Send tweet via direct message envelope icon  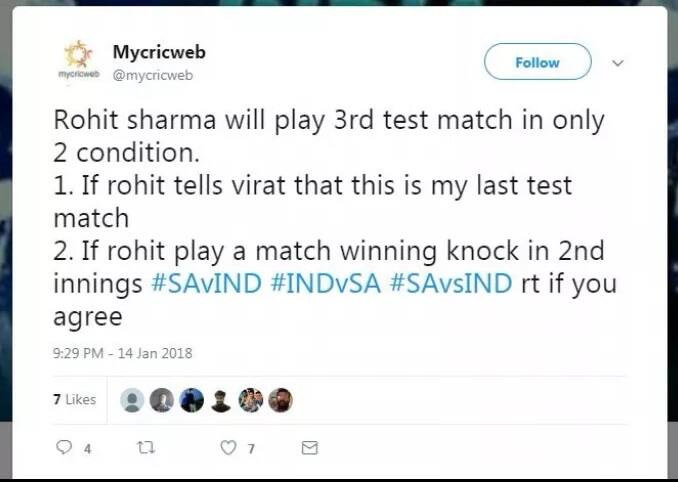[310, 448]
